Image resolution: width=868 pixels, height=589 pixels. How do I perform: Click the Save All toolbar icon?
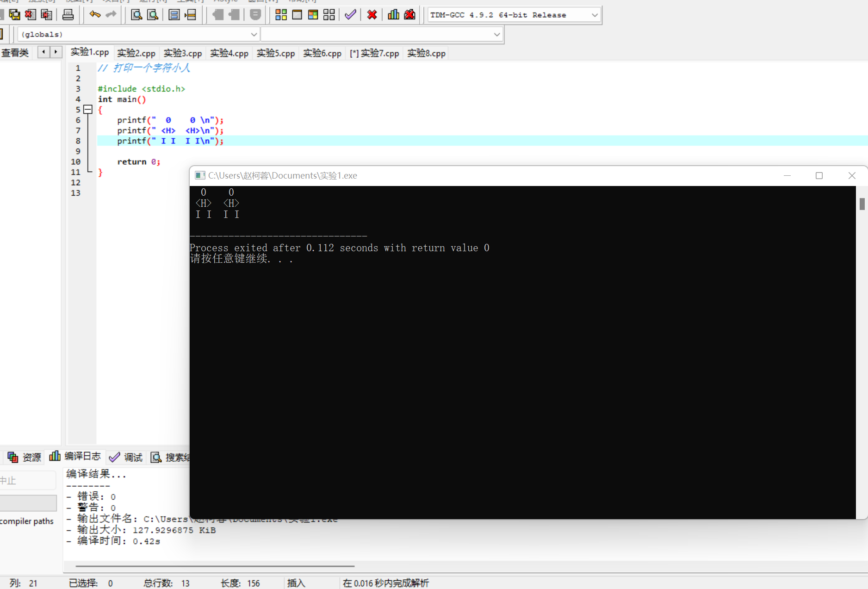click(x=14, y=15)
